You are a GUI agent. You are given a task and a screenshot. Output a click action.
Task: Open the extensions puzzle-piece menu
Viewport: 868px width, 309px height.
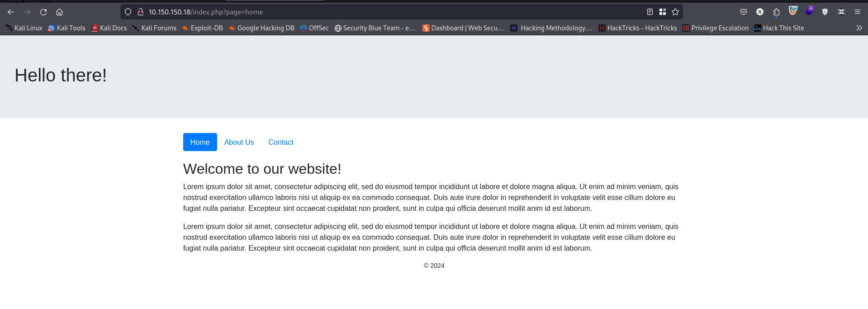[776, 12]
